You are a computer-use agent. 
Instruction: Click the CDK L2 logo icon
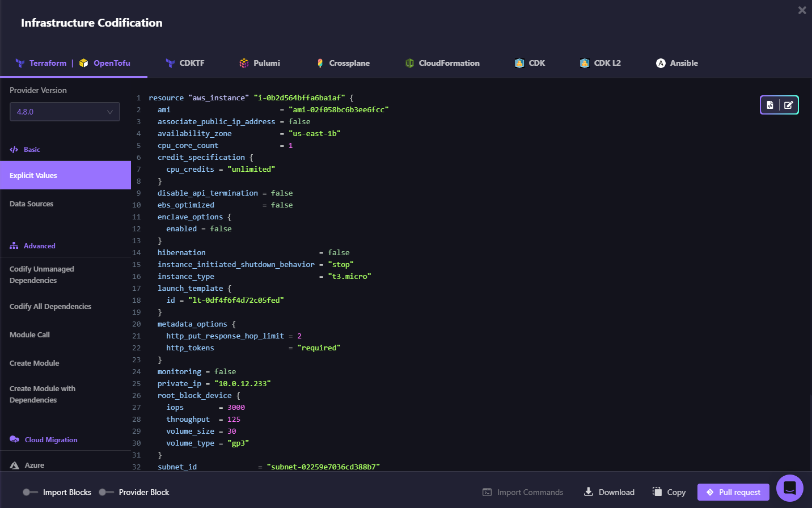coord(585,63)
